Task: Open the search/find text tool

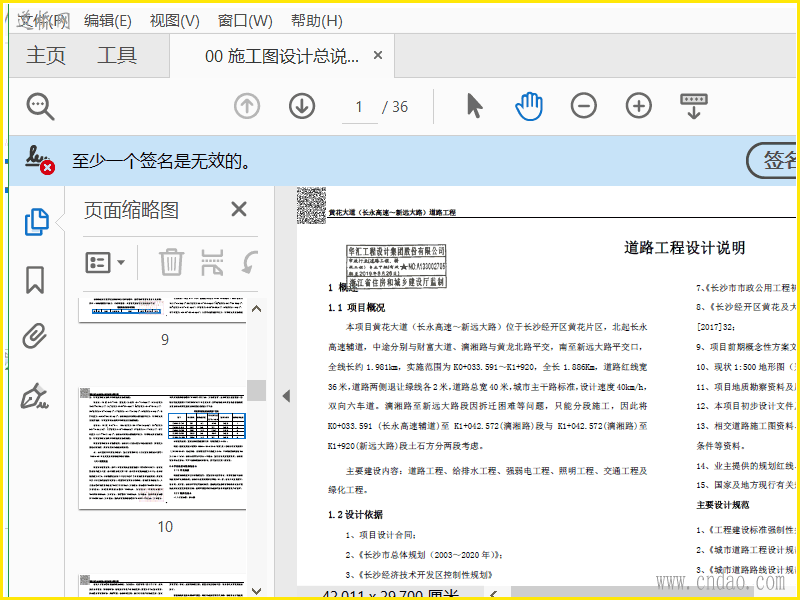Action: pyautogui.click(x=40, y=107)
